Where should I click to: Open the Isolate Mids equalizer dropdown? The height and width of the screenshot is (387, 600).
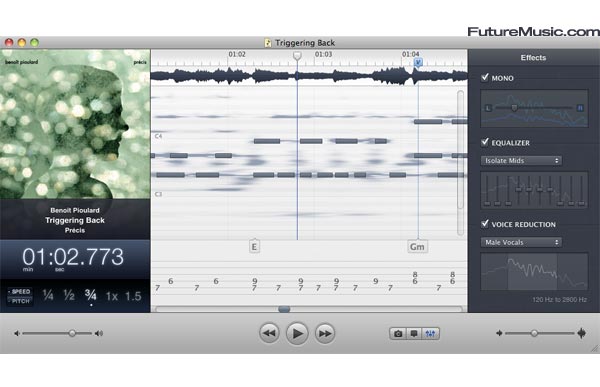pyautogui.click(x=521, y=160)
